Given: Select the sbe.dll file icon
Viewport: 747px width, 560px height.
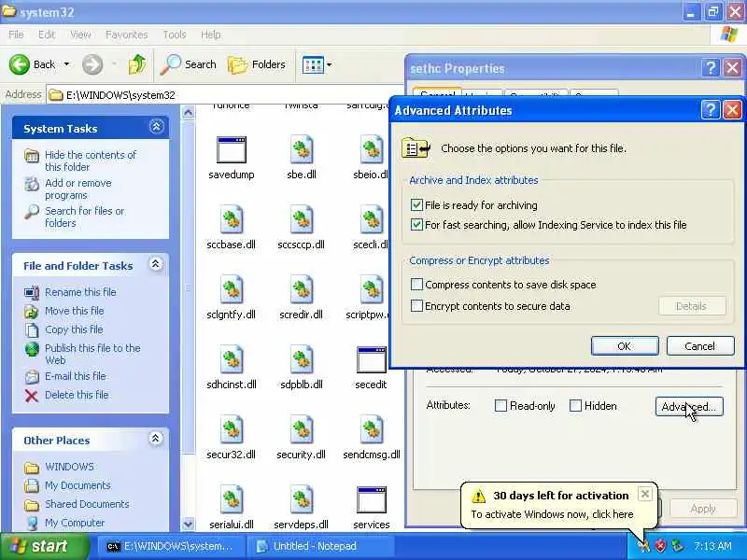Looking at the screenshot, I should 301,149.
